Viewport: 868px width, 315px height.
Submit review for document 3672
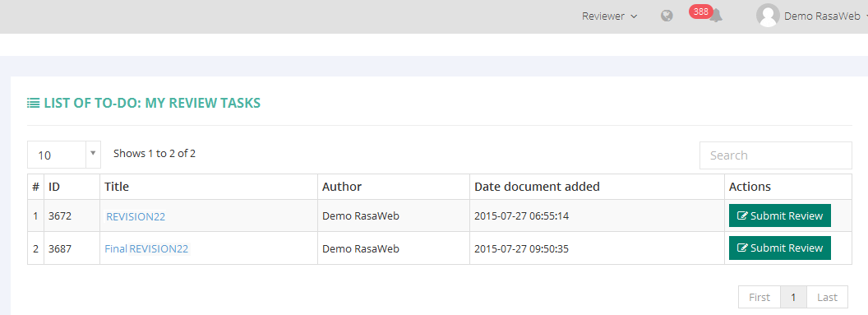[x=780, y=216]
